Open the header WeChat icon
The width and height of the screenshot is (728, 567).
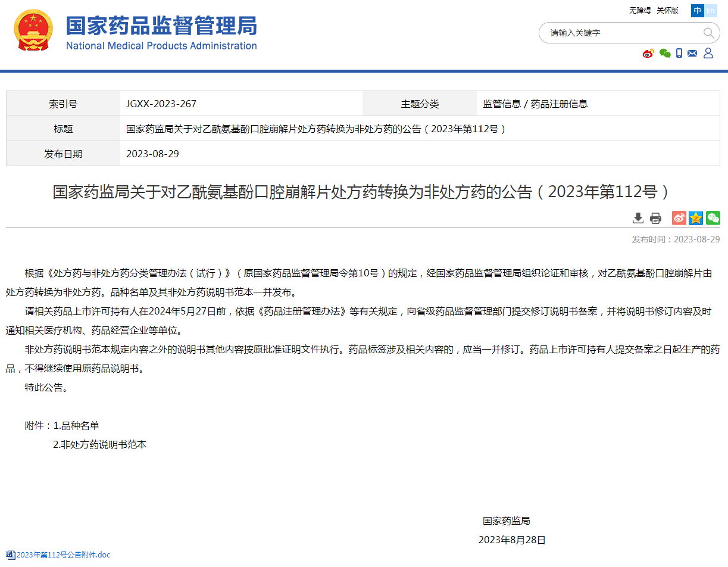click(664, 53)
